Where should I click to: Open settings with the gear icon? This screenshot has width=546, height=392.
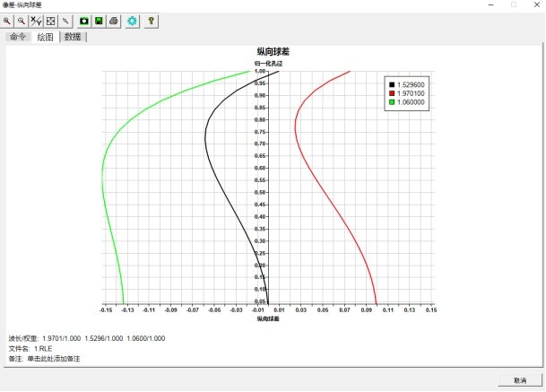pos(133,19)
